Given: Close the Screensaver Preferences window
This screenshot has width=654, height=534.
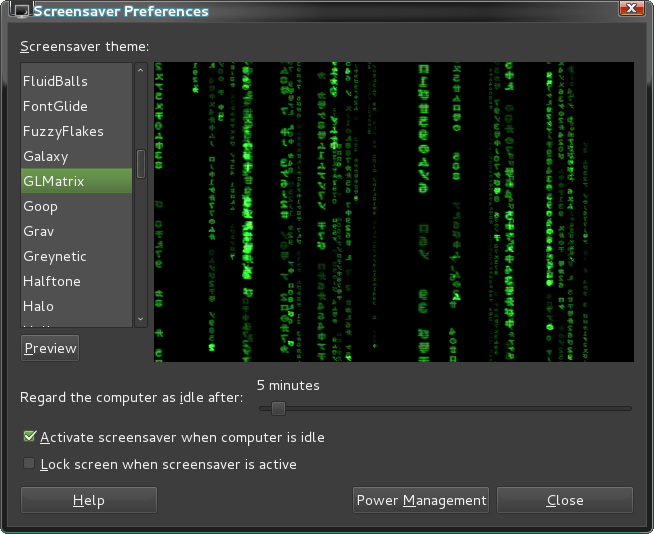Looking at the screenshot, I should 631,10.
